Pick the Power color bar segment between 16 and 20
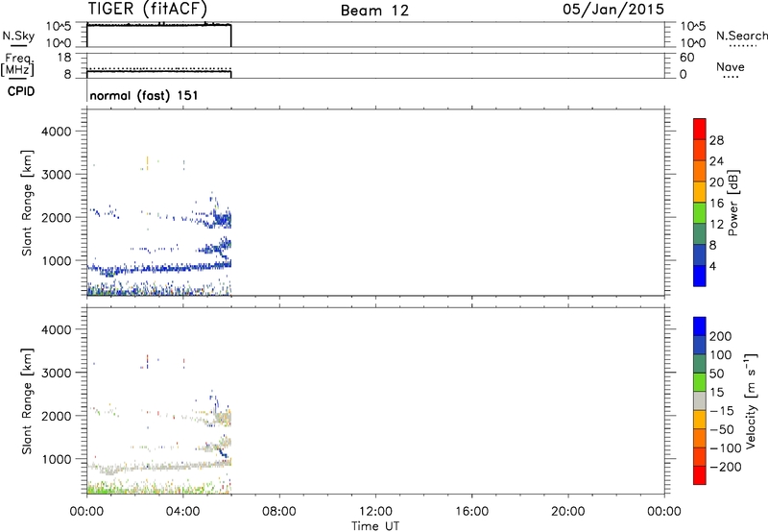This screenshot has height=532, width=768. [700, 192]
